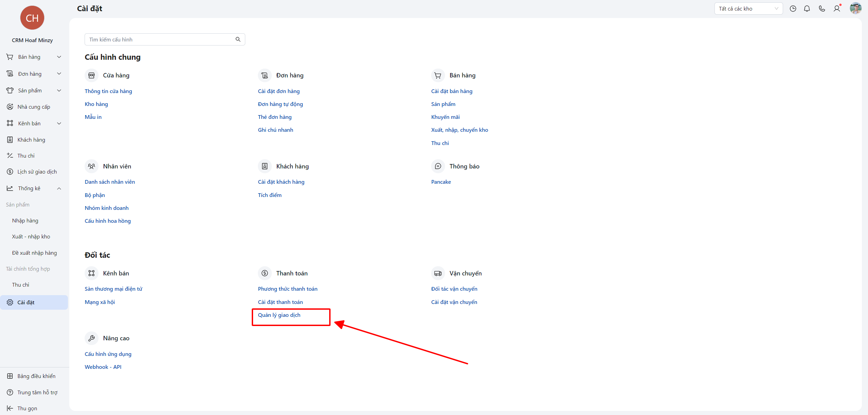Open the Webhook - API link

pyautogui.click(x=103, y=367)
